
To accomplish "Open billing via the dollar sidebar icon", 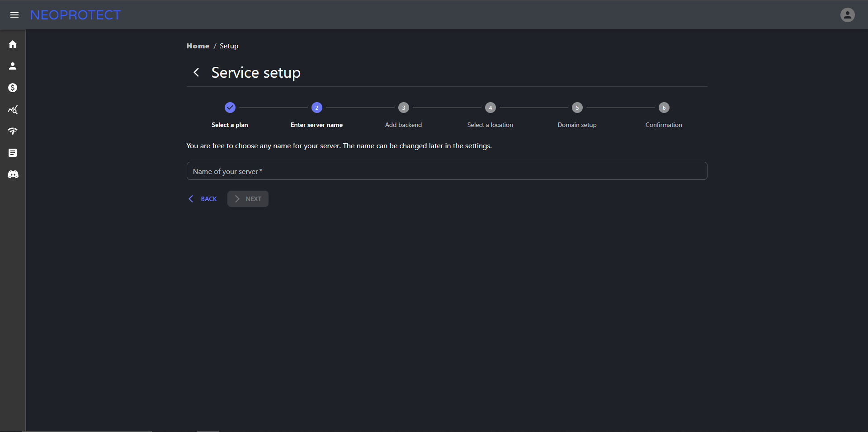I will point(13,88).
